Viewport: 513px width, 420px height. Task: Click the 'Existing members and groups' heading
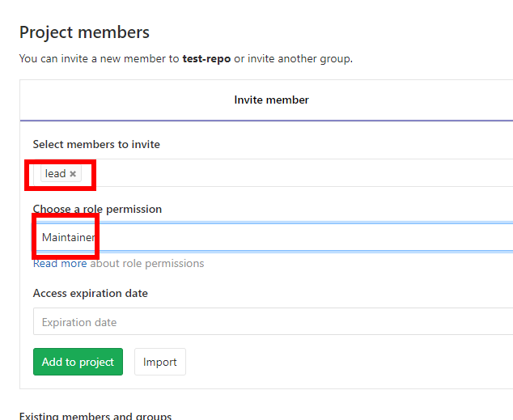pos(95,416)
